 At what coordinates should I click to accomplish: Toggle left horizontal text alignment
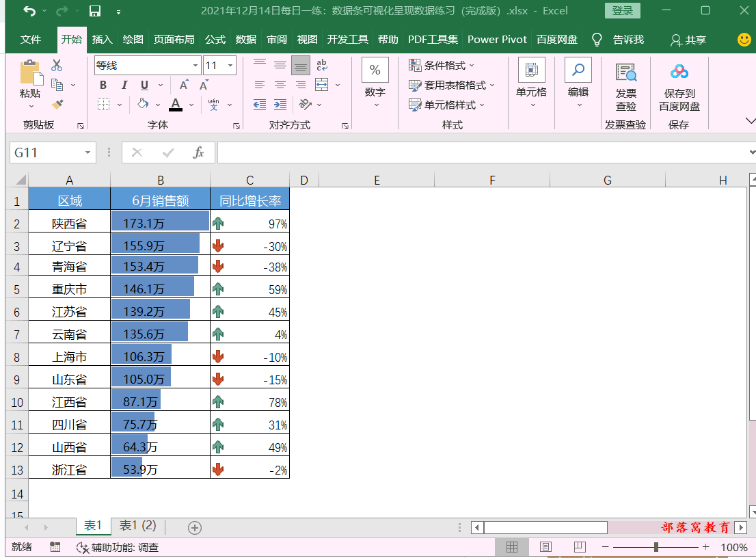coord(259,85)
